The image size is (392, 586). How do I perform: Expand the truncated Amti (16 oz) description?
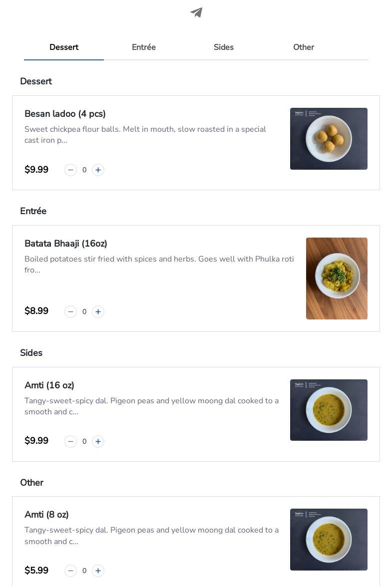pyautogui.click(x=151, y=406)
